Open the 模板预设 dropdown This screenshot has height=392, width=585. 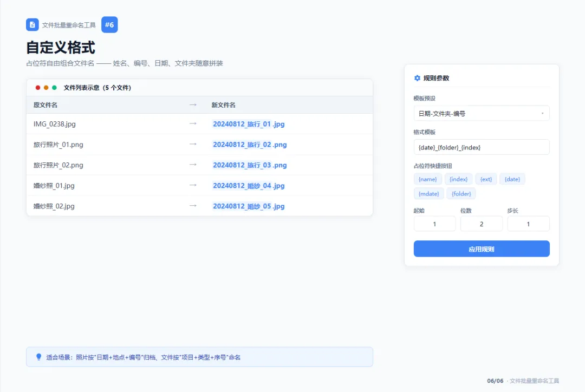482,113
